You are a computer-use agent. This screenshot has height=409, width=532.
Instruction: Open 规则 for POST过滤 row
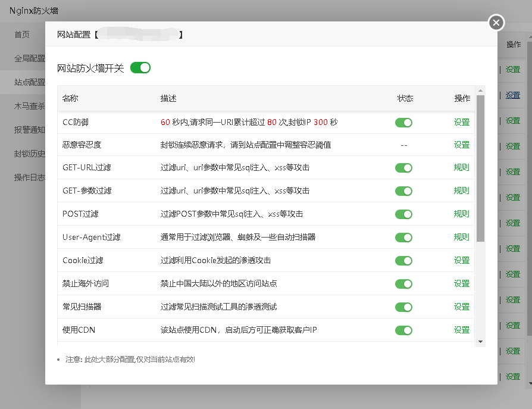462,214
